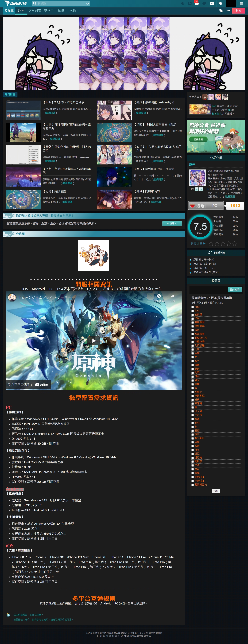Click the second board moderator avatar

pyautogui.click(x=211, y=97)
